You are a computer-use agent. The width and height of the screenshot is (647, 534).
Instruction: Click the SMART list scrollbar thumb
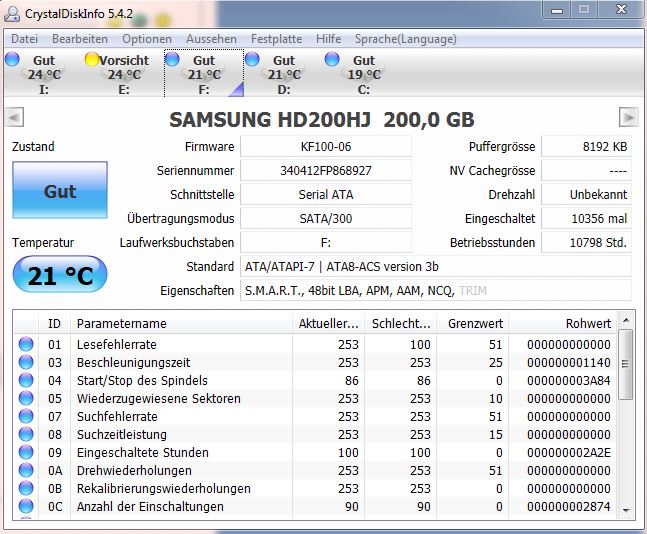626,364
